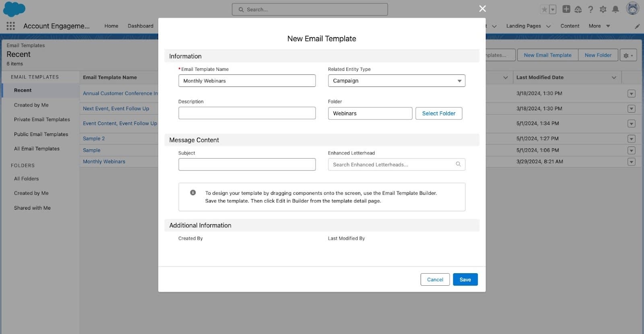Select All Folders

27,179
